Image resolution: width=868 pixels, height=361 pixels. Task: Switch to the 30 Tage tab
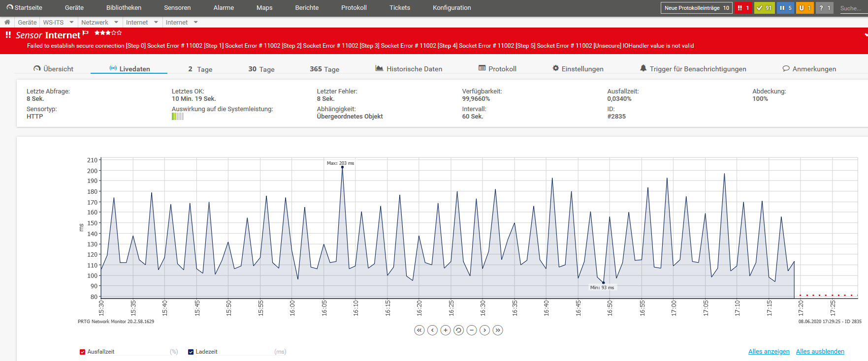click(261, 69)
